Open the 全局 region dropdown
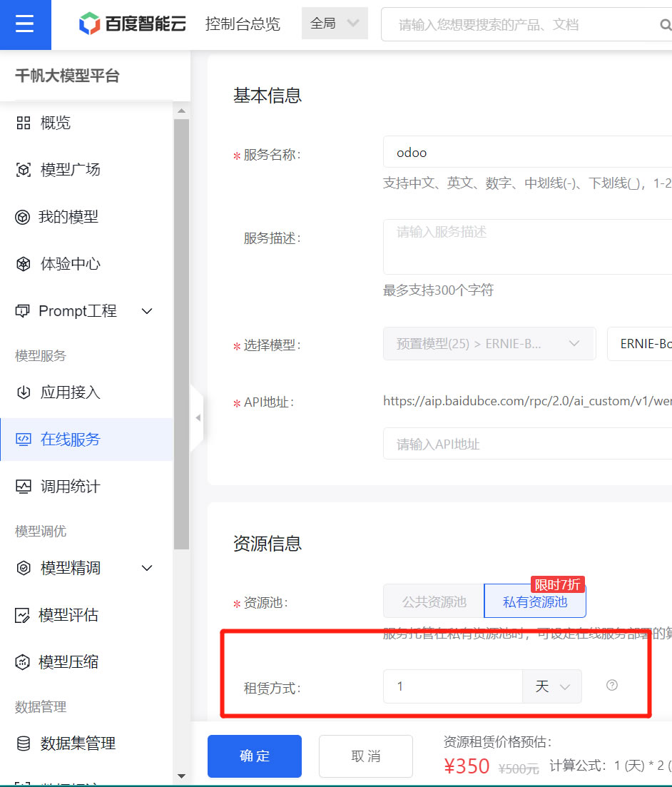The height and width of the screenshot is (787, 672). click(335, 24)
